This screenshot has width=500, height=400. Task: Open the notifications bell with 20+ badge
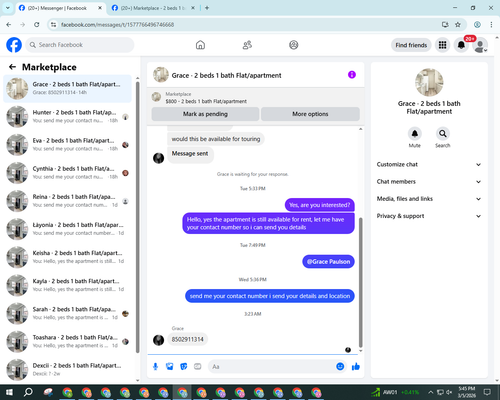(461, 45)
